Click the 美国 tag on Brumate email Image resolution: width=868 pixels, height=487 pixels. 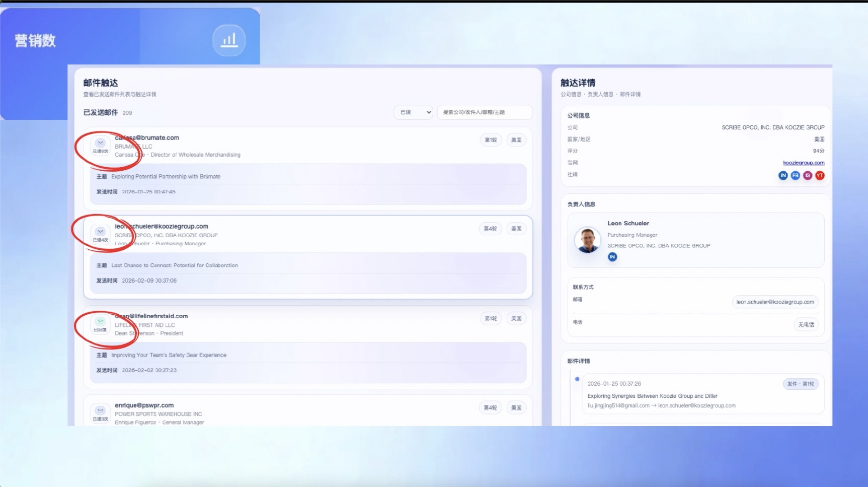coord(516,140)
